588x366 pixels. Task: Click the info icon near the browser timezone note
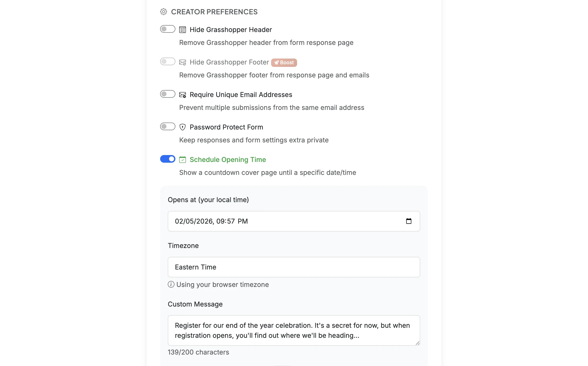coord(171,285)
